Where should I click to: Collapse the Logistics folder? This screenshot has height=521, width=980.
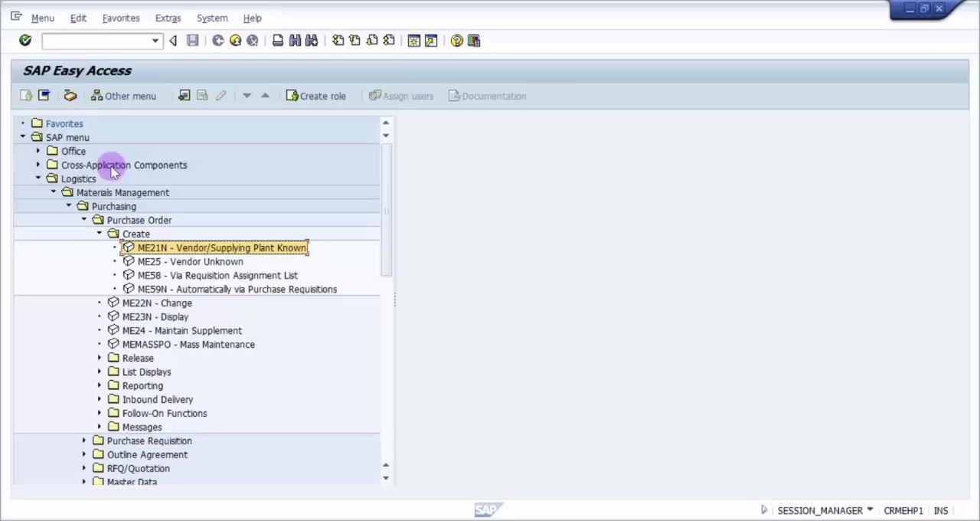[x=38, y=179]
